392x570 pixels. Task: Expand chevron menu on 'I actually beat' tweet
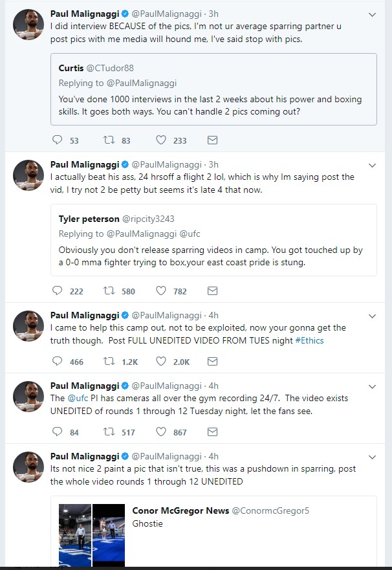pyautogui.click(x=372, y=165)
